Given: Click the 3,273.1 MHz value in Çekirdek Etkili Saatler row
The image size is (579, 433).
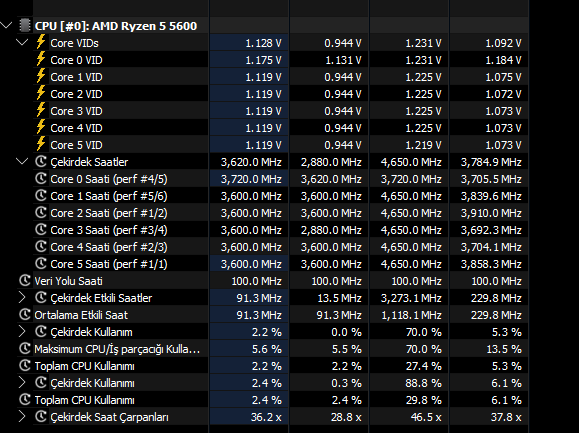Looking at the screenshot, I should pyautogui.click(x=411, y=298).
